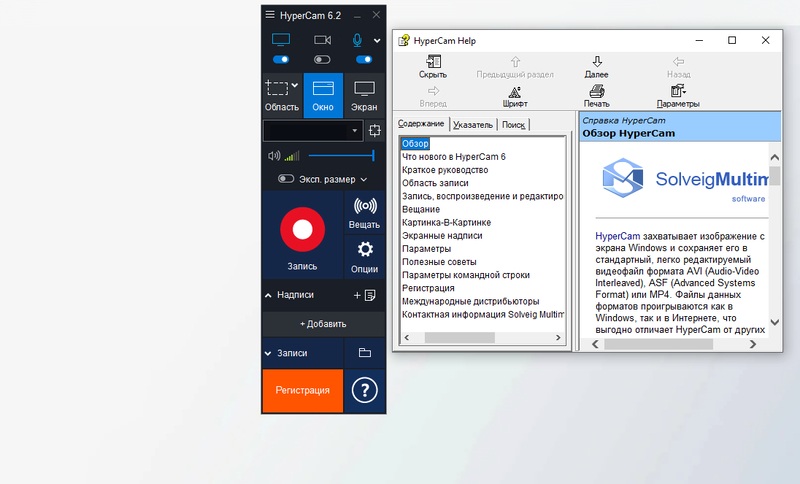Switch to the Содержание tab
Viewport: 800px width, 484px height.
pos(421,124)
